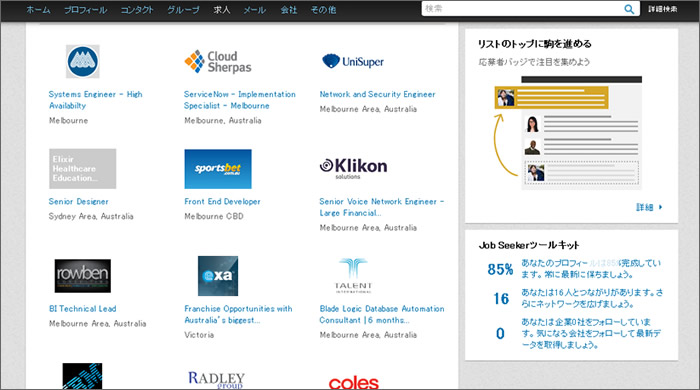
Task: Select the sportsbet logo image
Action: pyautogui.click(x=218, y=169)
